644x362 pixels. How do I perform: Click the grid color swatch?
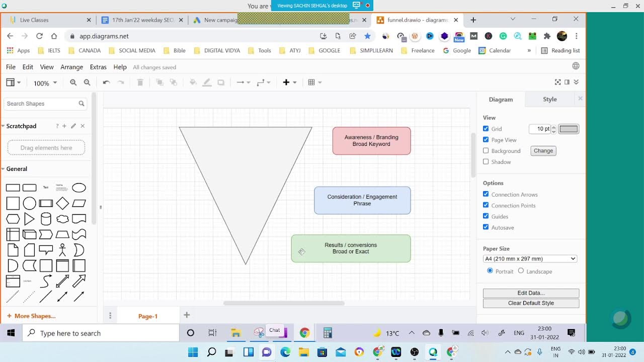tap(569, 129)
